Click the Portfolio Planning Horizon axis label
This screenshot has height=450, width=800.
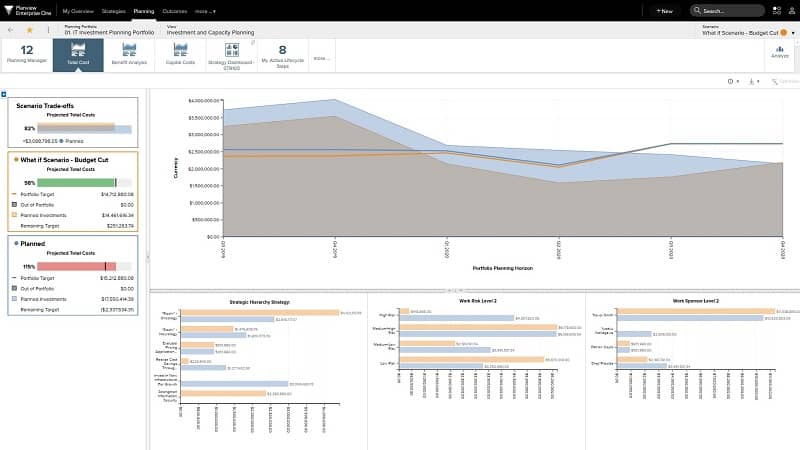click(503, 268)
